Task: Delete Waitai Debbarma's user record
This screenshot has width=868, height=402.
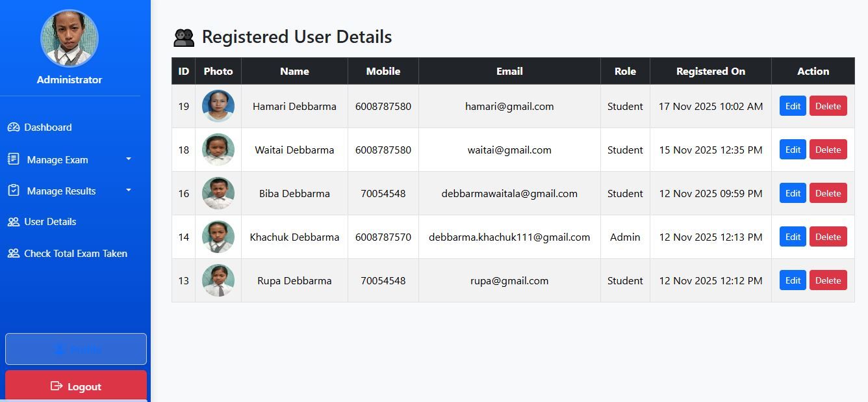Action: tap(828, 150)
